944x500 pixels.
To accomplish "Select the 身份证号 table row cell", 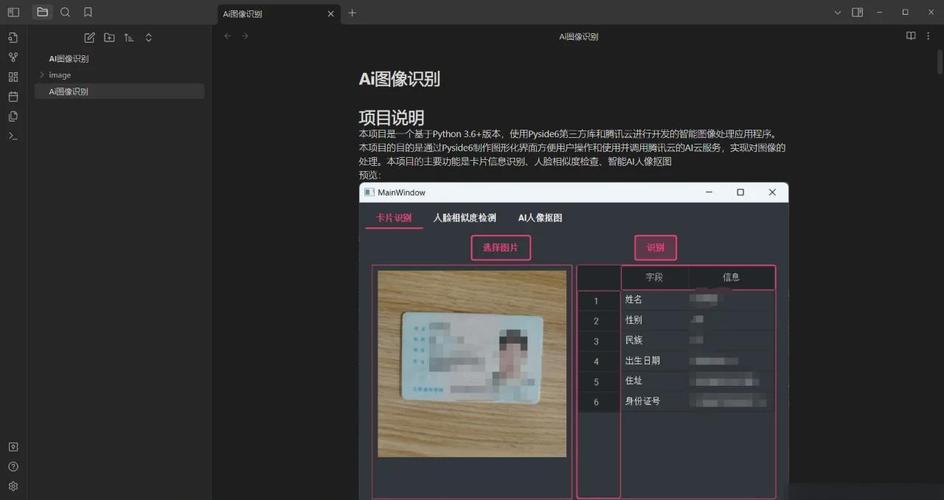I will click(x=654, y=401).
